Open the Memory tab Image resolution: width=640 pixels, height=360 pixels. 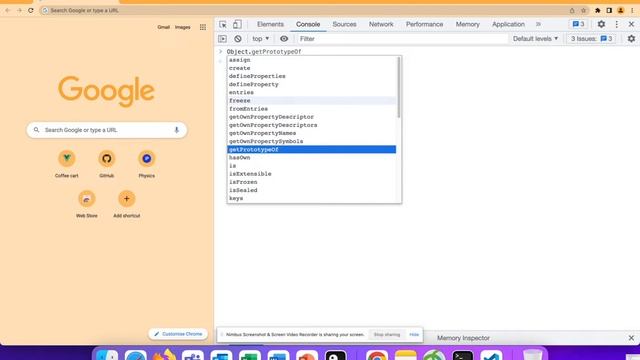pos(468,24)
